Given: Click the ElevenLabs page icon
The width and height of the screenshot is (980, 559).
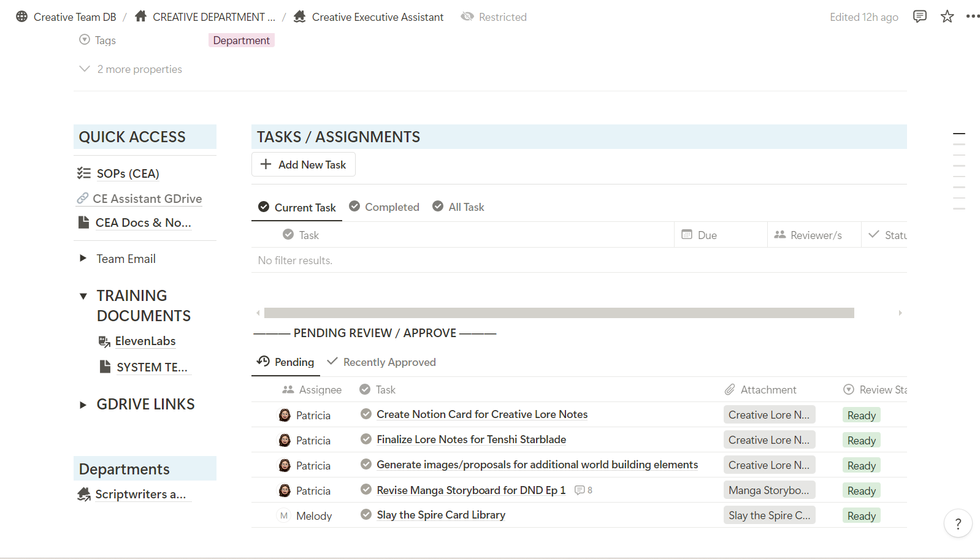Looking at the screenshot, I should (104, 341).
